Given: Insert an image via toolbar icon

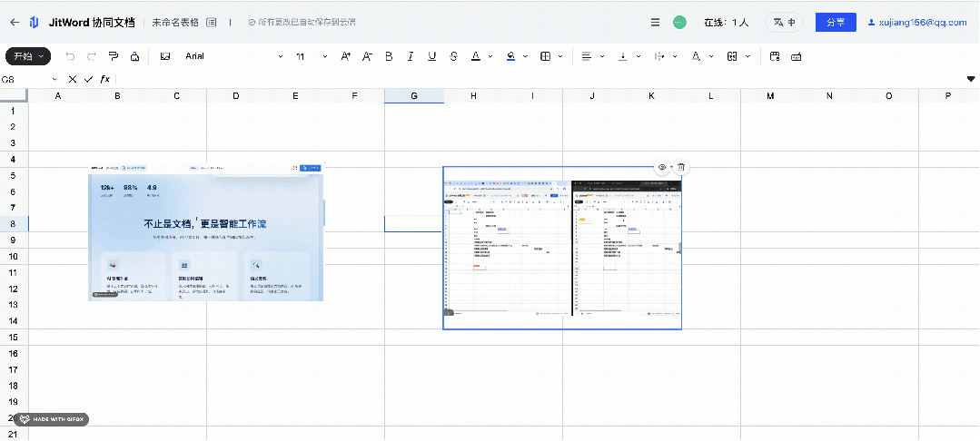Looking at the screenshot, I should (165, 56).
